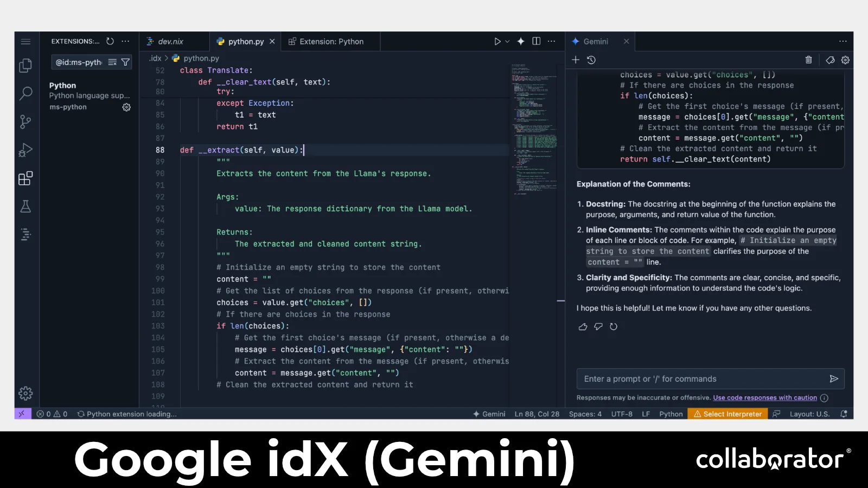Open Use code responses with caution link
The image size is (868, 488).
[x=765, y=398]
